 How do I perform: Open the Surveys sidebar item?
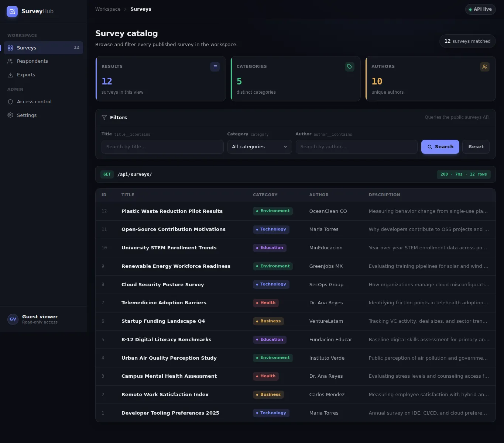tap(43, 48)
